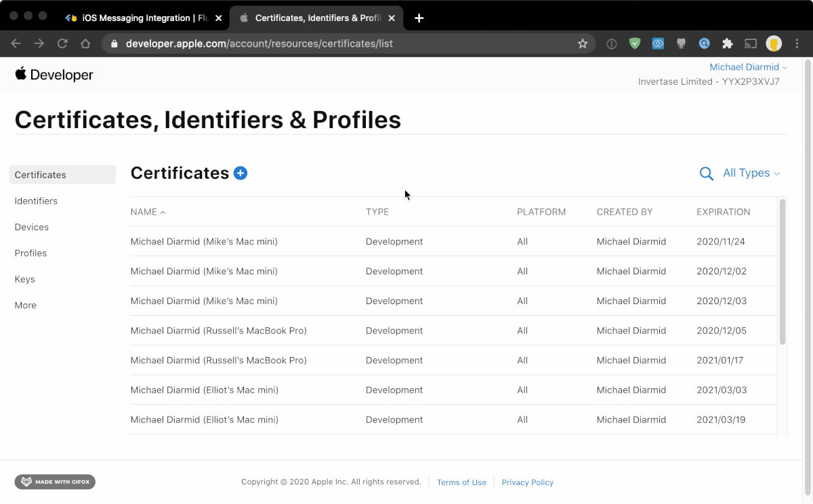Click the Chrome profile avatar icon
This screenshot has width=813, height=504.
774,43
